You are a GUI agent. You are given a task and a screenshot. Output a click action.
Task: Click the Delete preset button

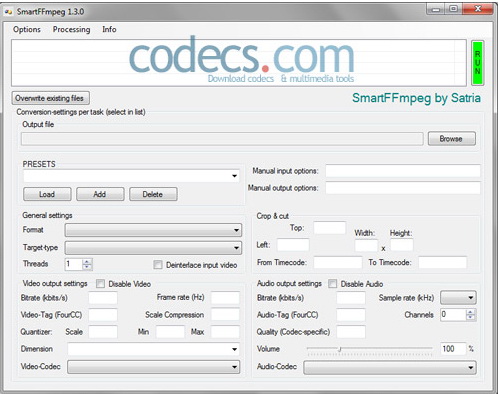pyautogui.click(x=153, y=194)
